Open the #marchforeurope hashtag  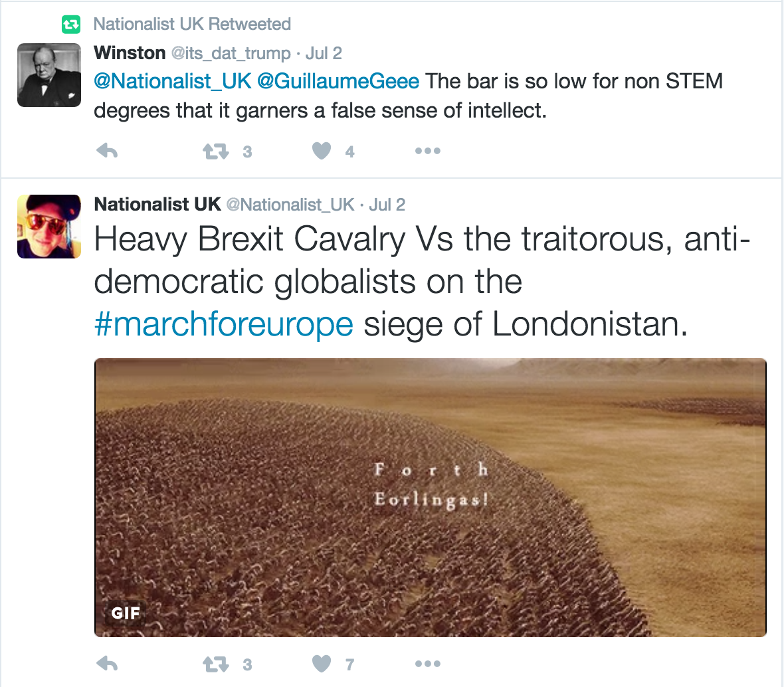pos(224,325)
